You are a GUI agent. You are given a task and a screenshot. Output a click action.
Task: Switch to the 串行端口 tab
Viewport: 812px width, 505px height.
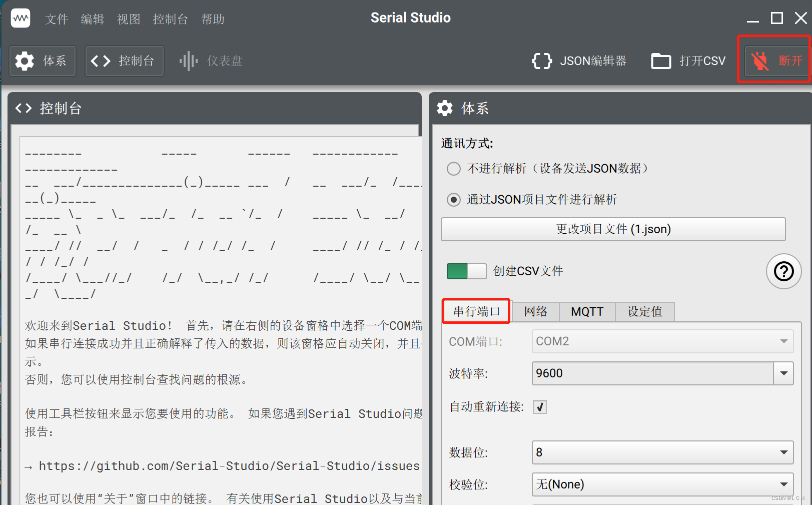(476, 311)
